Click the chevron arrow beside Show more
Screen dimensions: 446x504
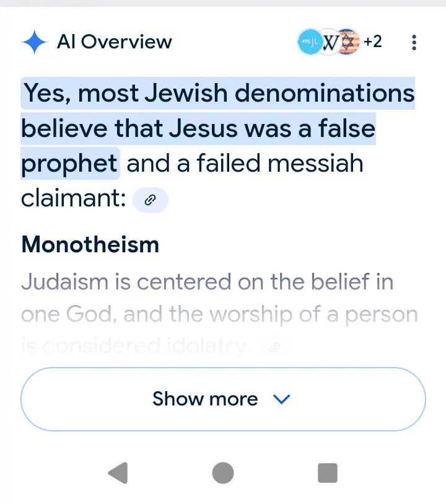(x=282, y=399)
